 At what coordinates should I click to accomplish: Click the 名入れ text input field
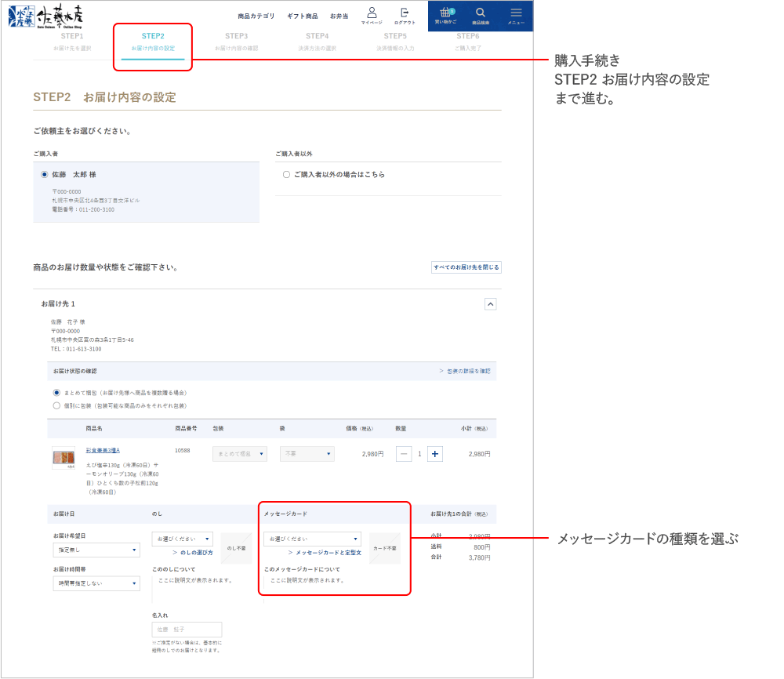[x=187, y=630]
